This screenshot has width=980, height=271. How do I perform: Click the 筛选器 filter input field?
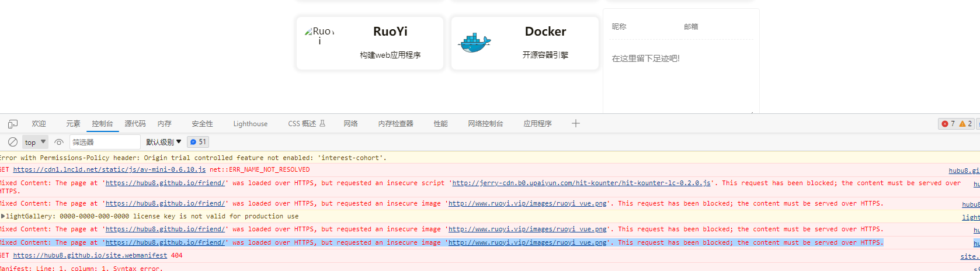[105, 142]
